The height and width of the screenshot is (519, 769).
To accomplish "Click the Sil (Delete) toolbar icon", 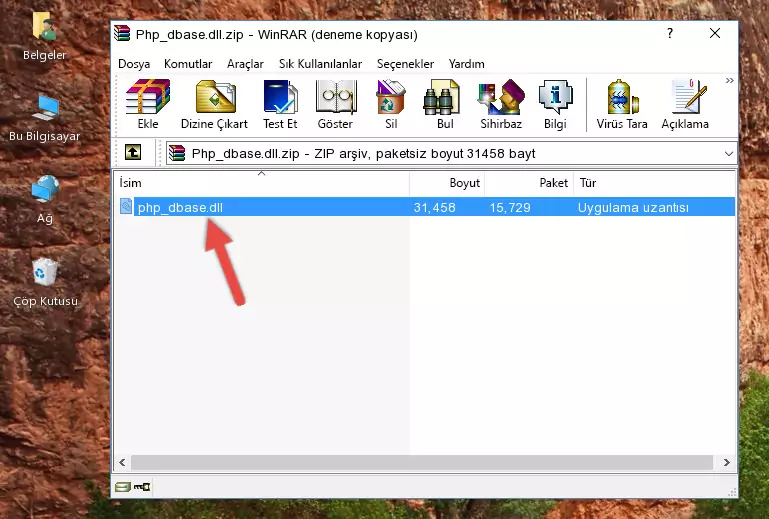I will pos(391,104).
